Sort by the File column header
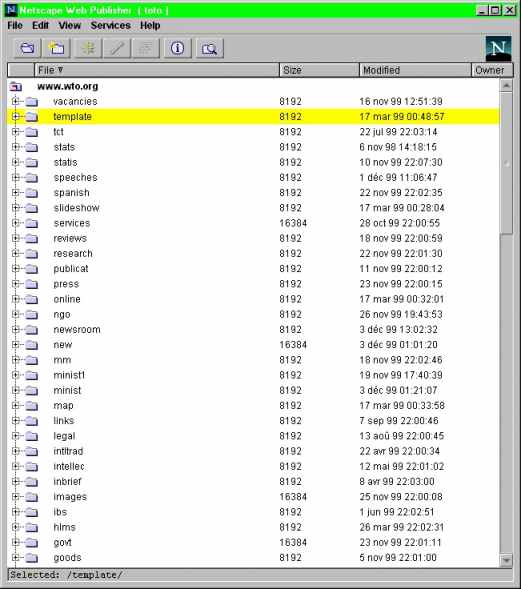The image size is (521, 589). pyautogui.click(x=157, y=70)
